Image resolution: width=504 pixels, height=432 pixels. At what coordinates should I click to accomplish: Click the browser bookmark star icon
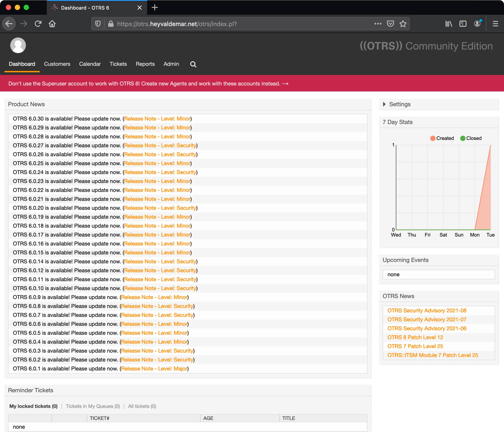403,24
